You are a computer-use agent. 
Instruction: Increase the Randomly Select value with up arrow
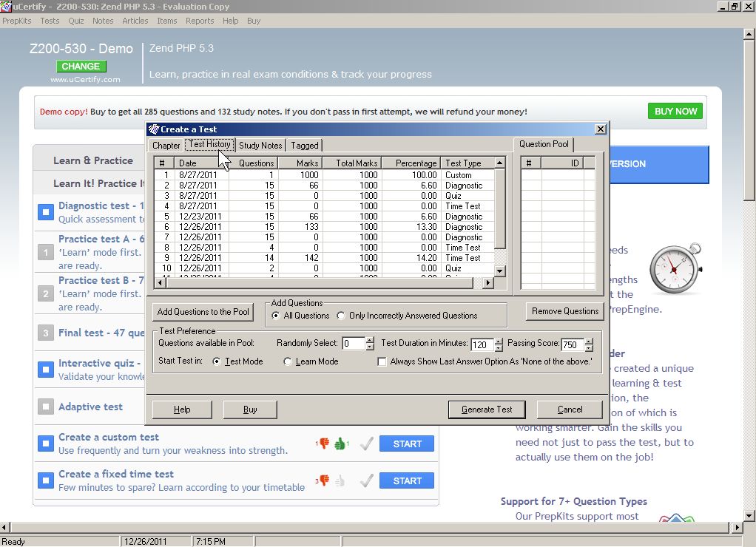click(x=370, y=340)
